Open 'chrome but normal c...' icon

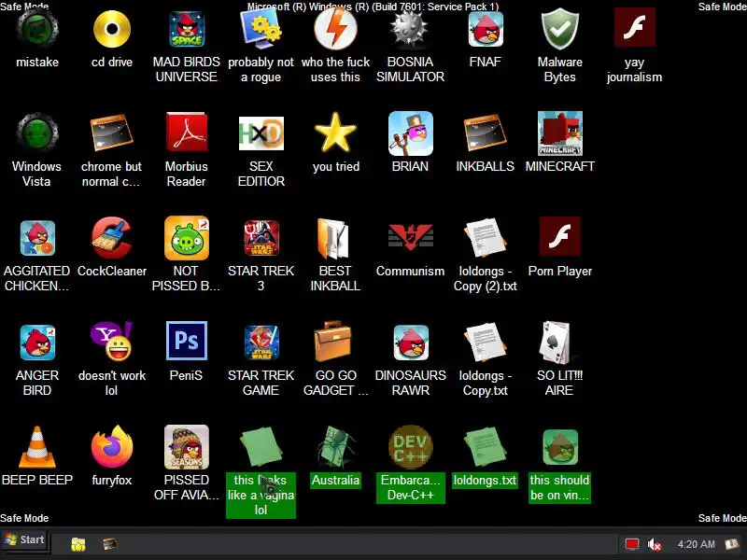tap(112, 133)
